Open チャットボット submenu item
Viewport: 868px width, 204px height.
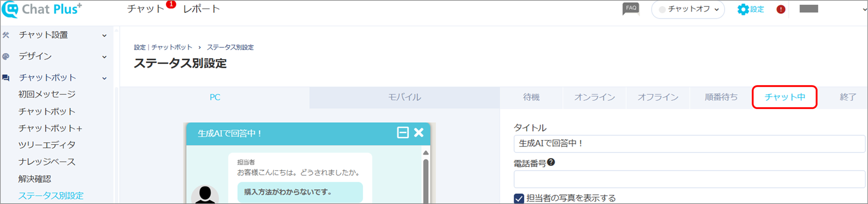click(x=47, y=112)
